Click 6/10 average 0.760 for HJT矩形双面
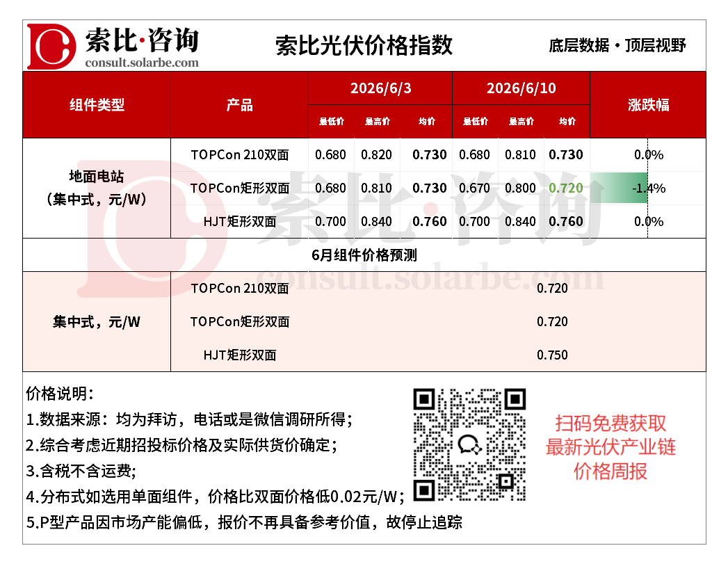728x564 pixels. 566,221
